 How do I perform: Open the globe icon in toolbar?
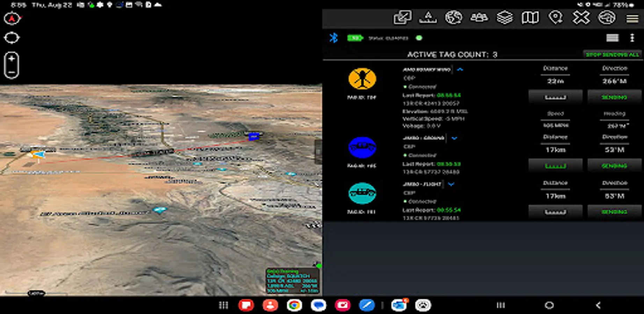point(453,17)
